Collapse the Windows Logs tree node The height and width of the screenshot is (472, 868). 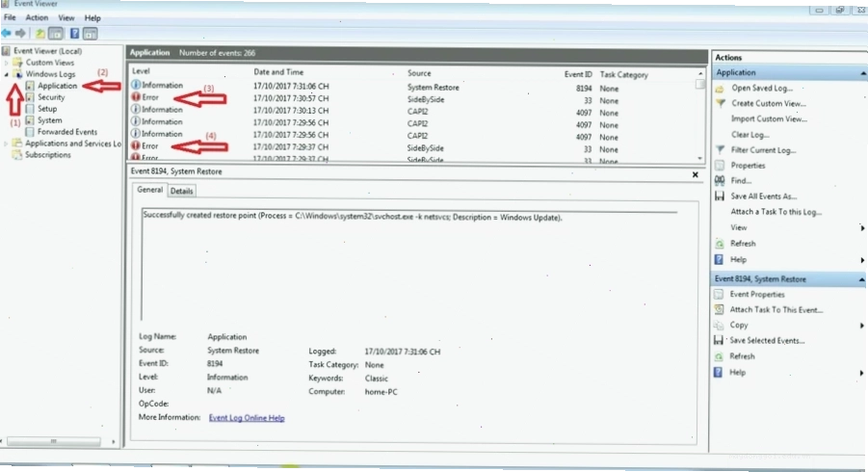click(x=6, y=74)
